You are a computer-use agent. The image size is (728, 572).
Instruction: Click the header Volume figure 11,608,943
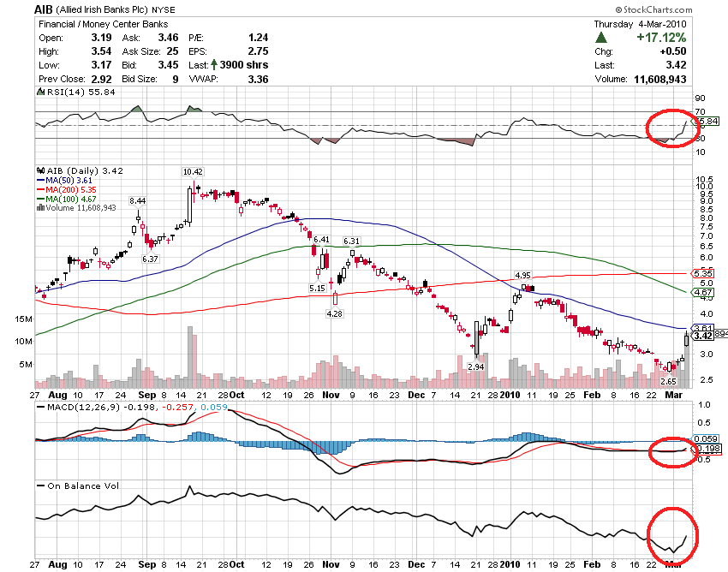click(x=659, y=79)
